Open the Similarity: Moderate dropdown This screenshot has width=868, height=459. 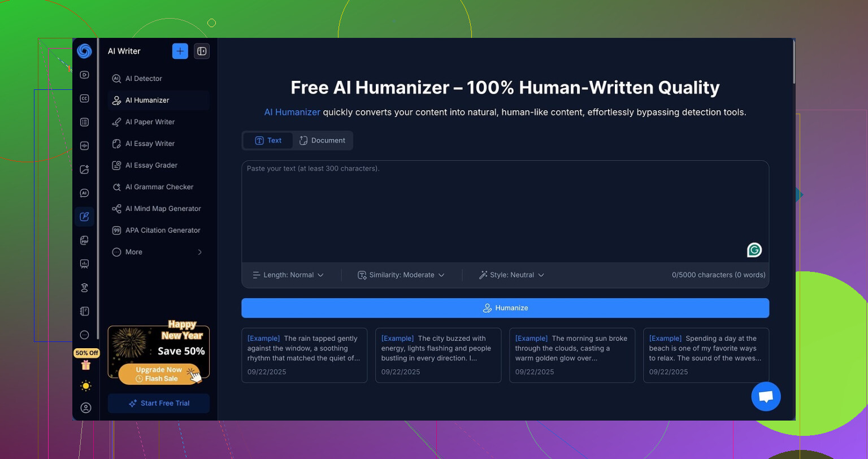point(401,275)
